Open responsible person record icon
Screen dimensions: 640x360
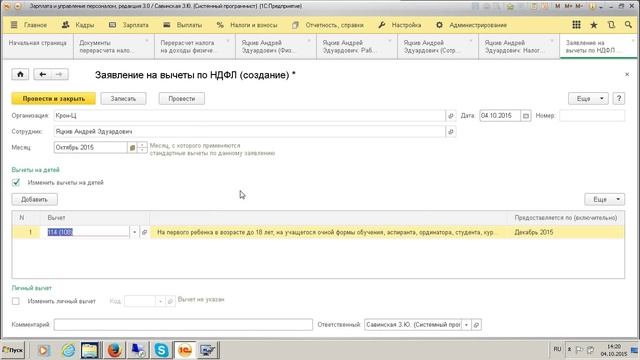476,325
